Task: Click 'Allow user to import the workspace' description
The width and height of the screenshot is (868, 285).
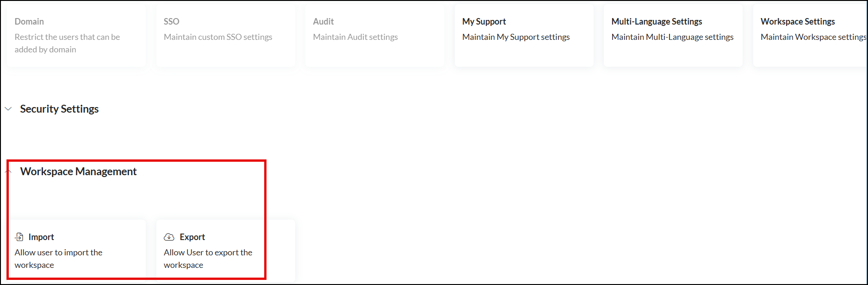Action: coord(58,259)
